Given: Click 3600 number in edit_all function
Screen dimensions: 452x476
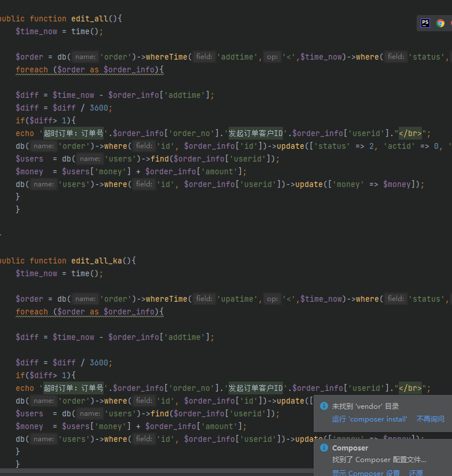Looking at the screenshot, I should tap(98, 108).
